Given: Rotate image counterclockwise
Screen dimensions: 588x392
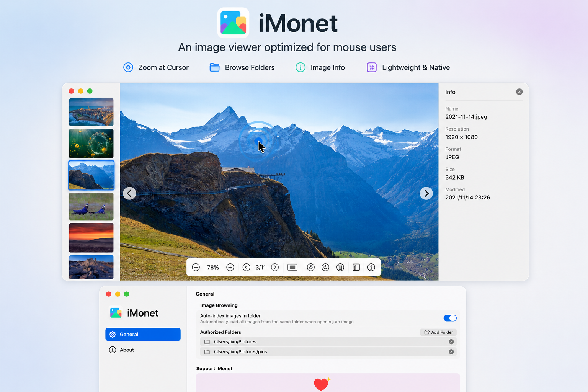Looking at the screenshot, I should coord(311,267).
